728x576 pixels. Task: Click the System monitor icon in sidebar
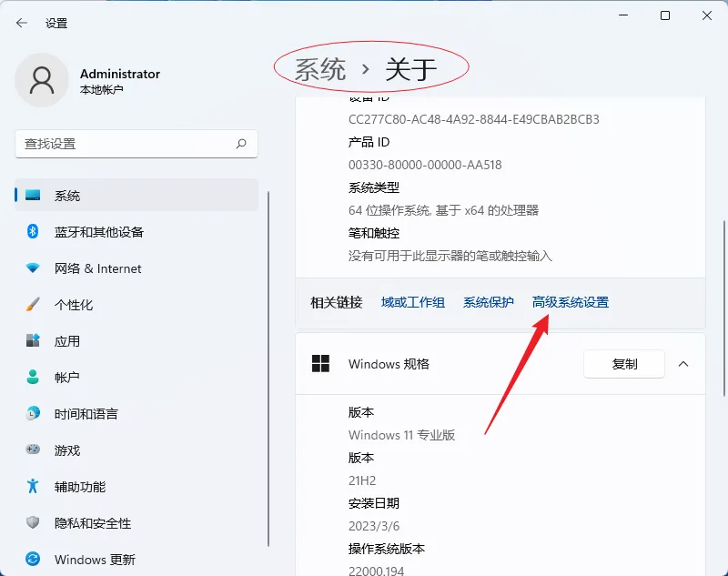point(33,196)
